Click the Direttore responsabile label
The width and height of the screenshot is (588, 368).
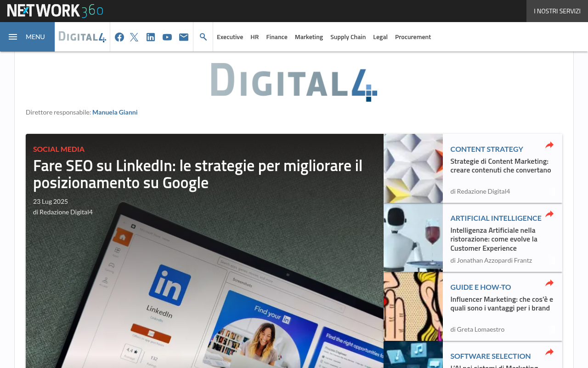(x=58, y=112)
